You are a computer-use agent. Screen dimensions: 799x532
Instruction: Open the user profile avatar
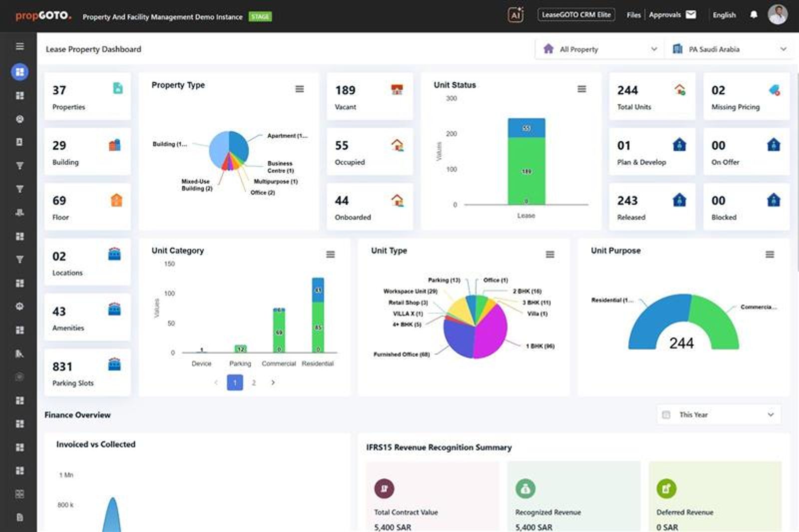[777, 15]
